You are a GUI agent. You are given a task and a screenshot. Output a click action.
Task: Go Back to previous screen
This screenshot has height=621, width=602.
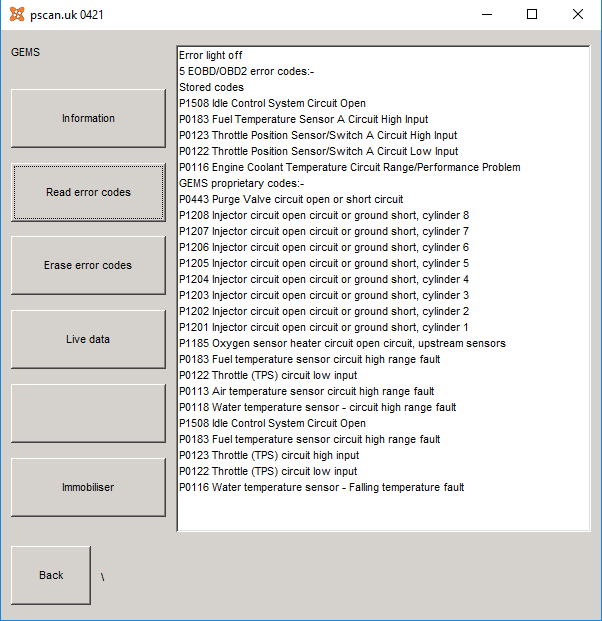pos(51,575)
